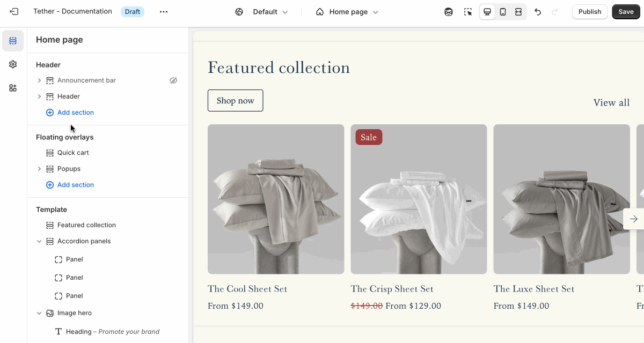The height and width of the screenshot is (343, 644).
Task: Open the three-dots more actions menu
Action: tap(164, 12)
